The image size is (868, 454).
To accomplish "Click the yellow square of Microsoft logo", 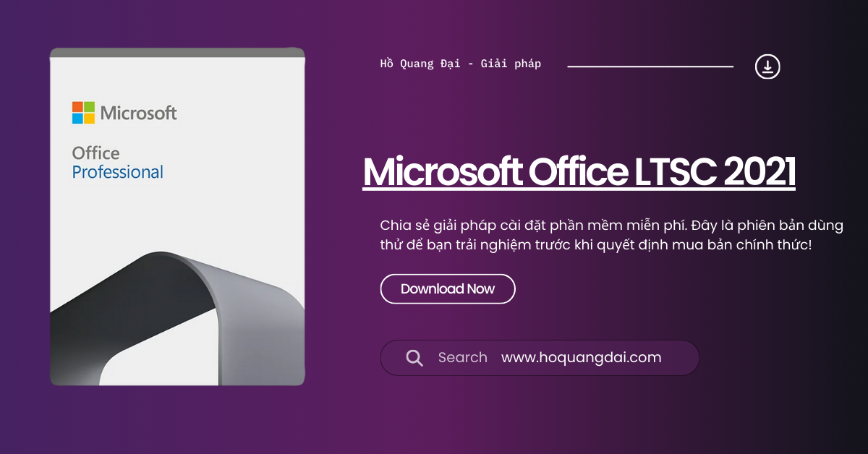I will pos(90,119).
